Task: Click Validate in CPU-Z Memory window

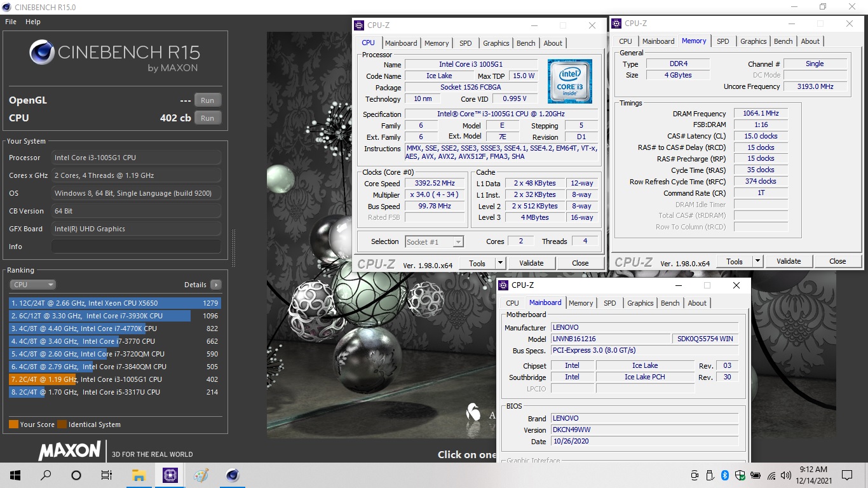Action: point(789,261)
